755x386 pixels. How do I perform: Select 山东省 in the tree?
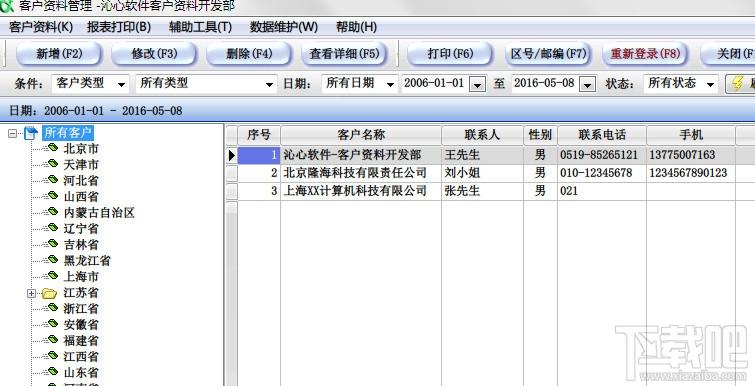pyautogui.click(x=81, y=373)
